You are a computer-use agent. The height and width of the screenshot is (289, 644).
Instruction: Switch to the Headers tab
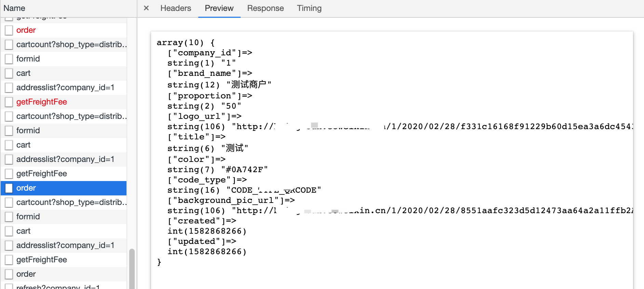point(176,8)
